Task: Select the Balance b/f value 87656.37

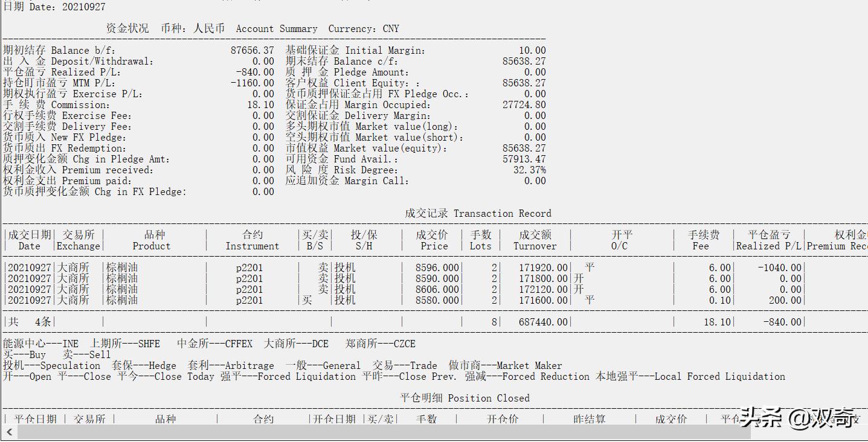Action: (x=252, y=51)
